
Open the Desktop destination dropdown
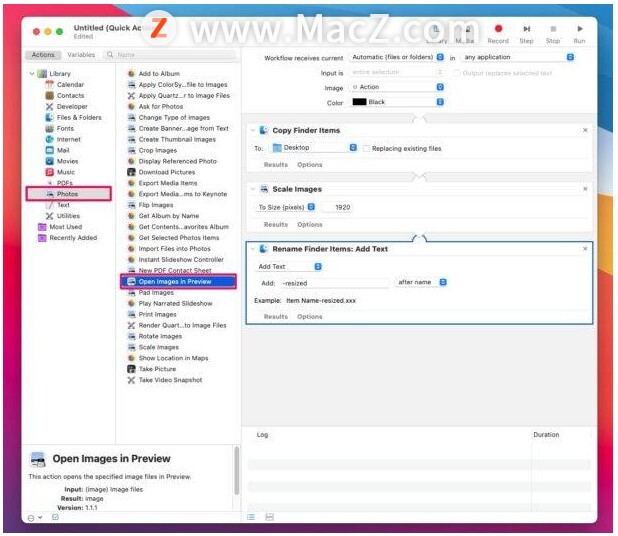(x=314, y=148)
